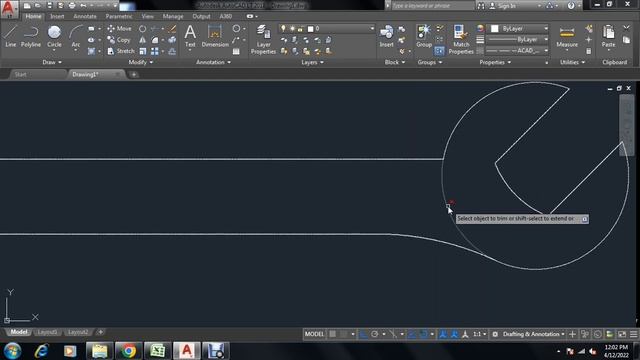Expand the Layers panel

[312, 62]
